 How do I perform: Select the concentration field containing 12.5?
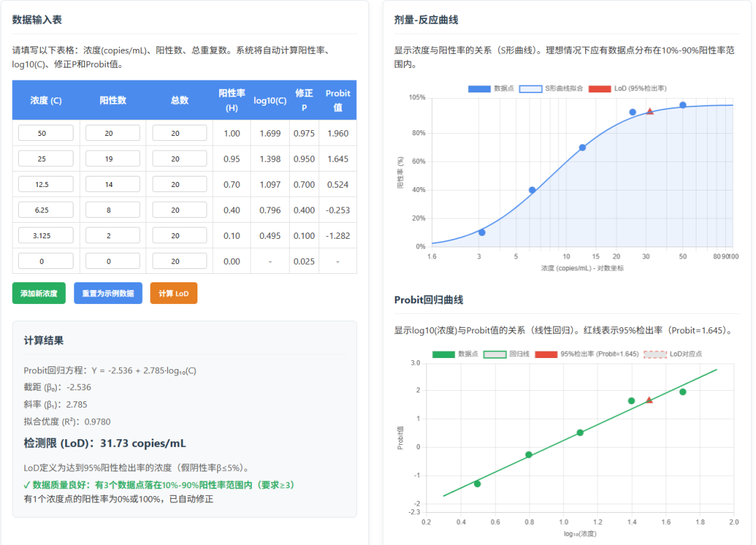tap(45, 184)
